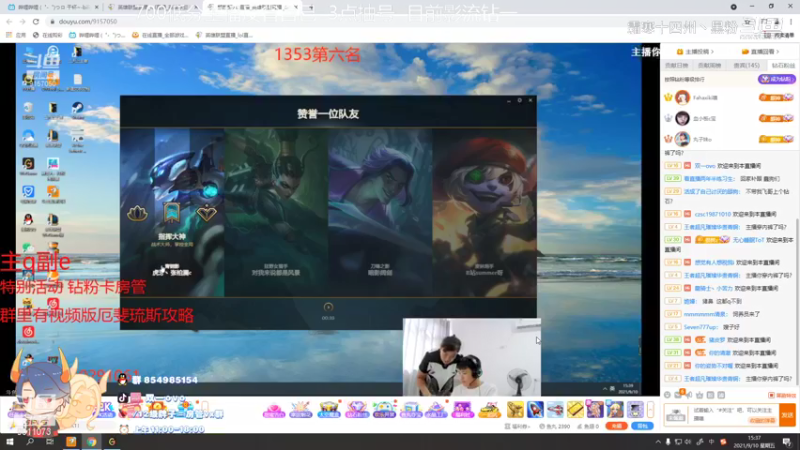This screenshot has height=450, width=800.
Task: Choose the shield banner honor icon
Action: [172, 212]
